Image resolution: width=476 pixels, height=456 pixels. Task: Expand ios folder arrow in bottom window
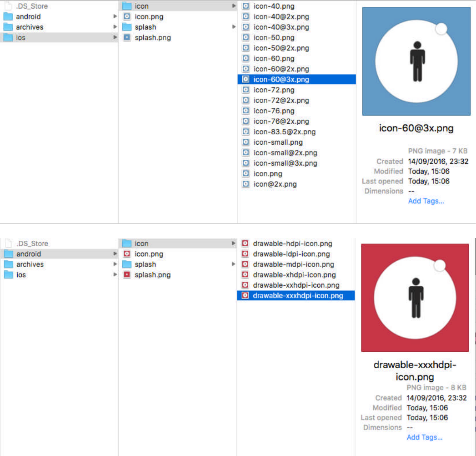pos(115,274)
